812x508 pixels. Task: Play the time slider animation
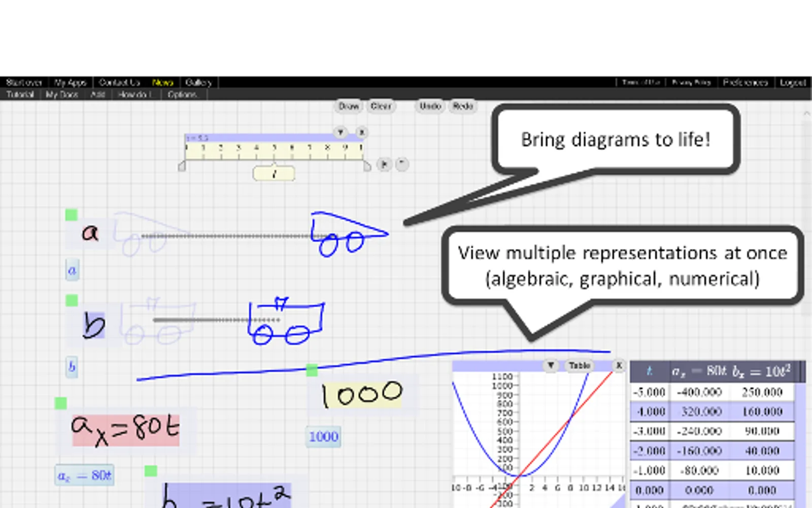click(x=384, y=164)
